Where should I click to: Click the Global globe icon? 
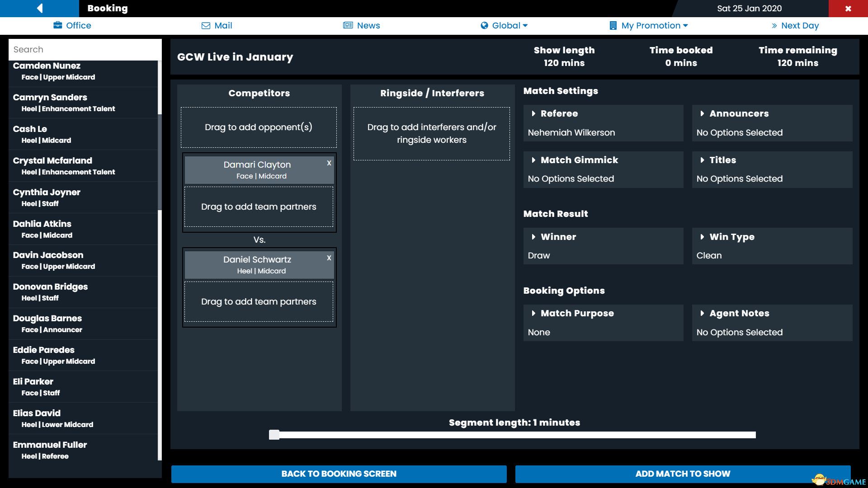tap(484, 26)
